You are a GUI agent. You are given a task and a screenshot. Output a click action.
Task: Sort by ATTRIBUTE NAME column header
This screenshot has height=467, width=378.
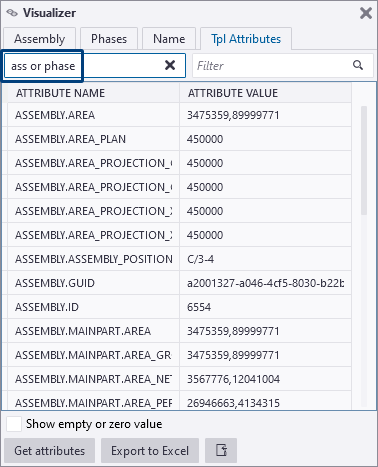93,93
